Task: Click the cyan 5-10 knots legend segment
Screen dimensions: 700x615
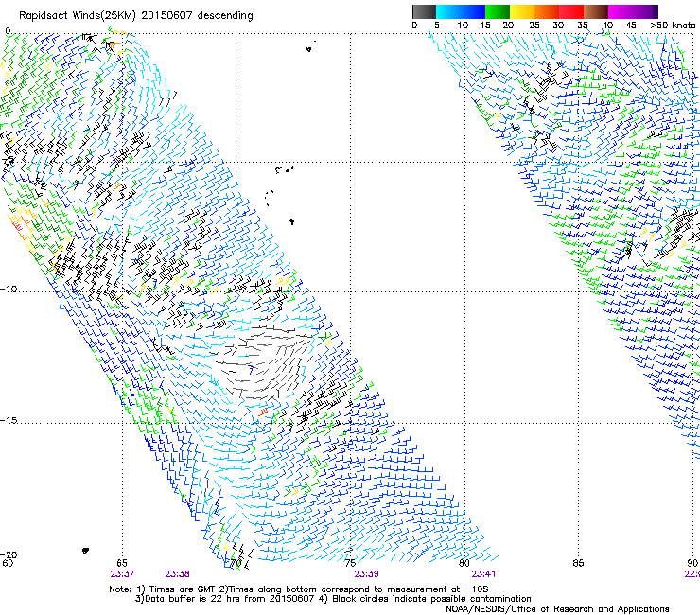Action: (x=447, y=11)
